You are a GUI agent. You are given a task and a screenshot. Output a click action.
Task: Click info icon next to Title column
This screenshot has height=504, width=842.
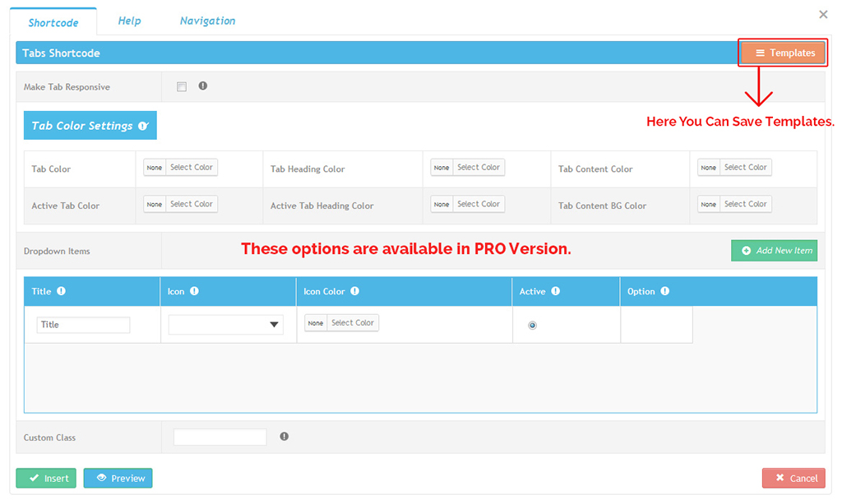pyautogui.click(x=62, y=291)
